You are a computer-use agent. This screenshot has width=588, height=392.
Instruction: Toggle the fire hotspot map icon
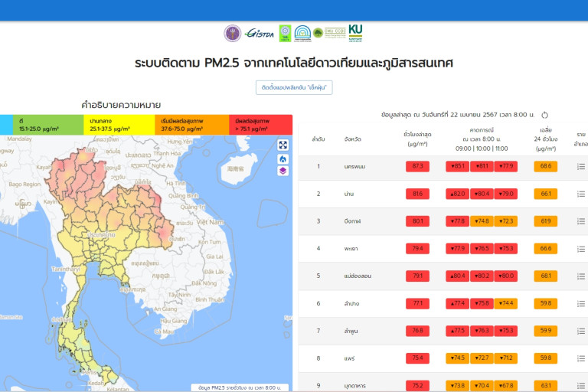coord(283,158)
